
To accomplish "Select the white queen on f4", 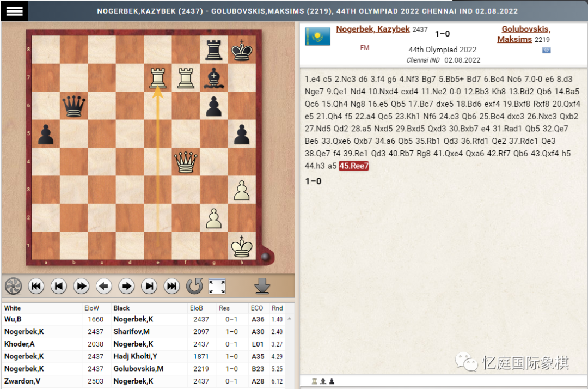I will pyautogui.click(x=186, y=162).
